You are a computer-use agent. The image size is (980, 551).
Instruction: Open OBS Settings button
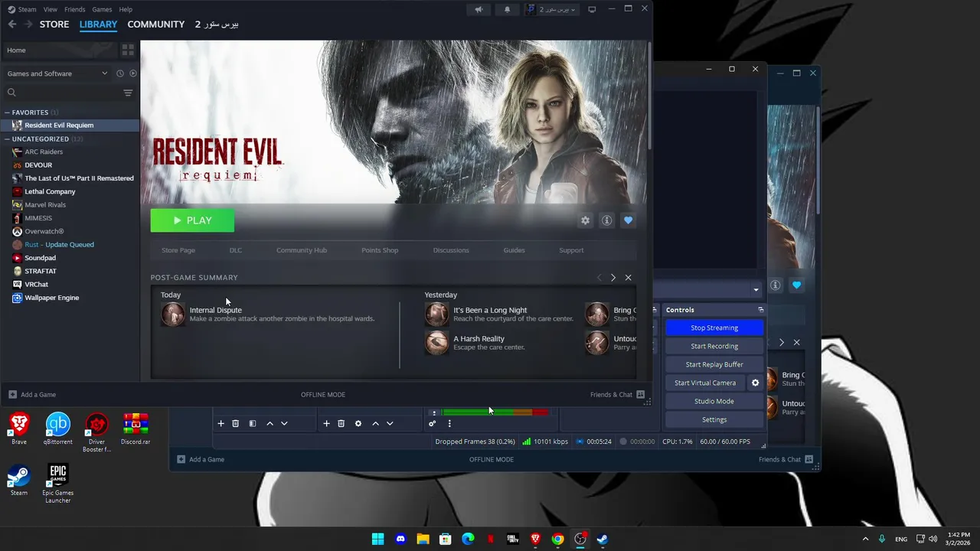(x=714, y=419)
